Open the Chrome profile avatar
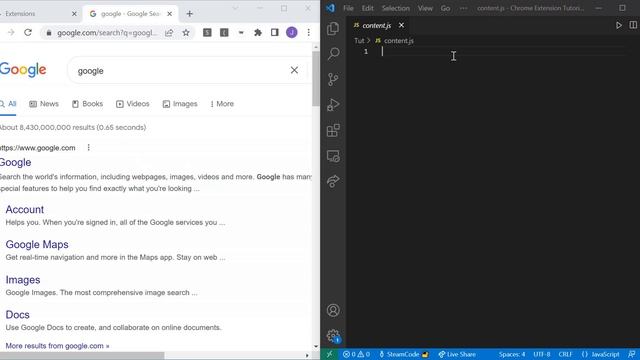This screenshot has width=640, height=360. click(x=291, y=32)
